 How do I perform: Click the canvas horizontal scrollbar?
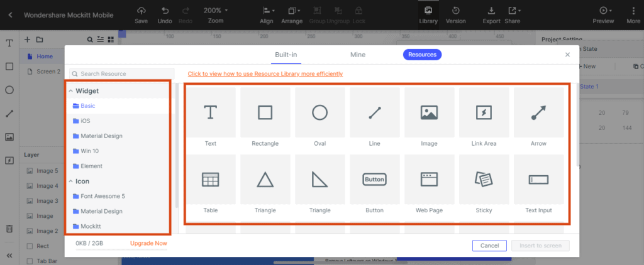(x=339, y=262)
